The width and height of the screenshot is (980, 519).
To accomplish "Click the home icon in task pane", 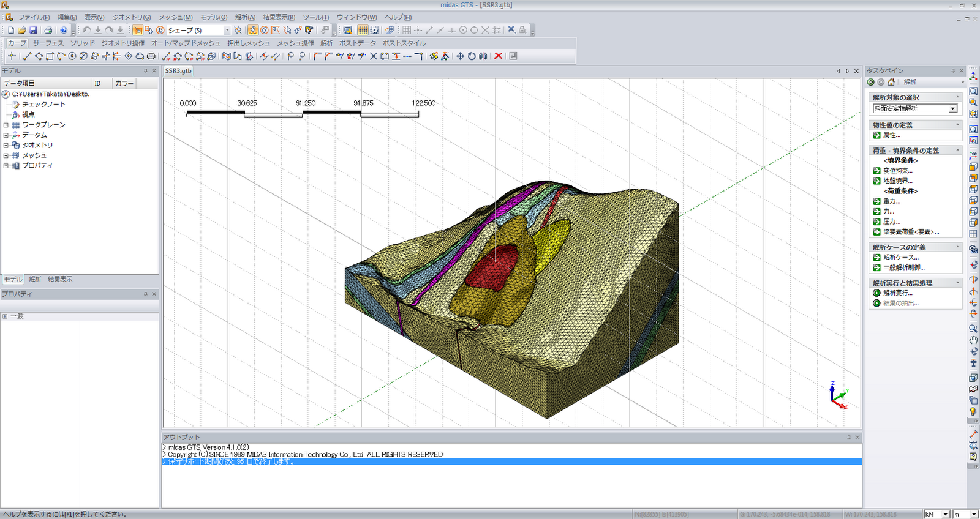I will pyautogui.click(x=891, y=82).
